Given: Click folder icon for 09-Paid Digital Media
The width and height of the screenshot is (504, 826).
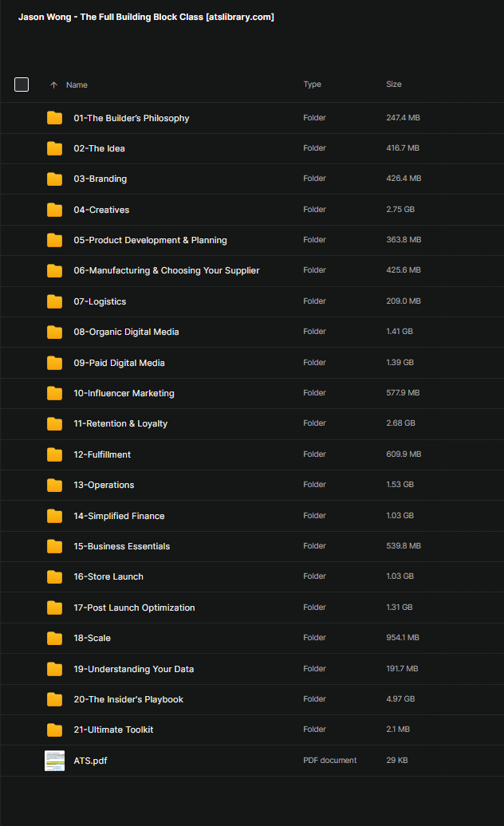Looking at the screenshot, I should 55,363.
